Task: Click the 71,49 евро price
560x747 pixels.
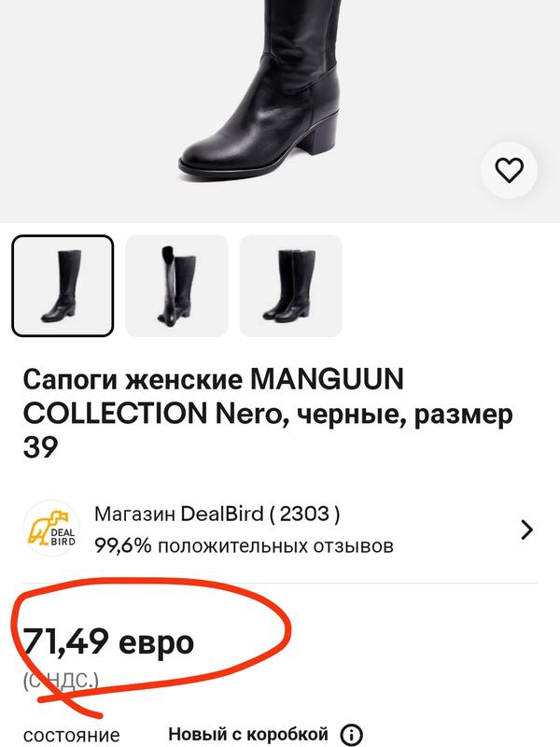Action: tap(109, 641)
